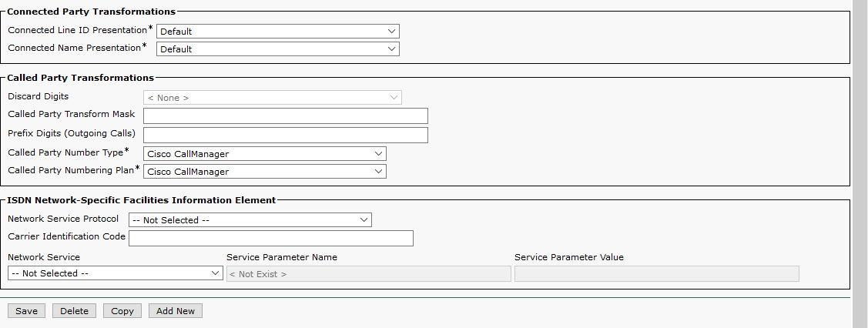The image size is (868, 328).
Task: Click the Service Parameter Name field
Action: point(368,274)
